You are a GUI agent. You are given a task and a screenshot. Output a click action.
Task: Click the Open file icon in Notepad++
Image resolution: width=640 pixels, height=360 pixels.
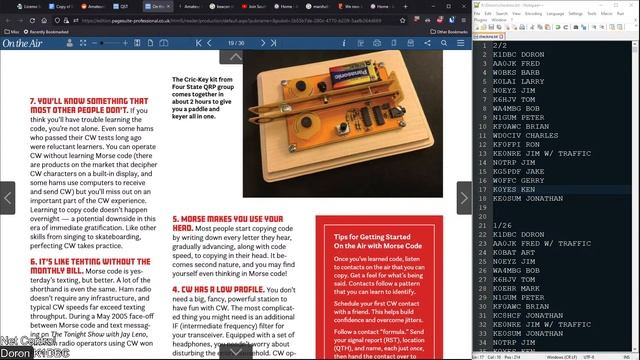(x=484, y=27)
